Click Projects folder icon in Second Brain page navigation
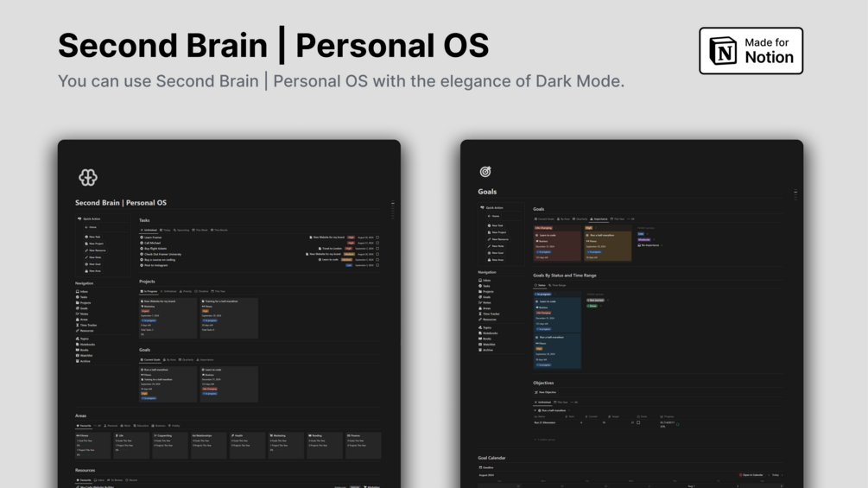This screenshot has height=488, width=868. pyautogui.click(x=78, y=302)
